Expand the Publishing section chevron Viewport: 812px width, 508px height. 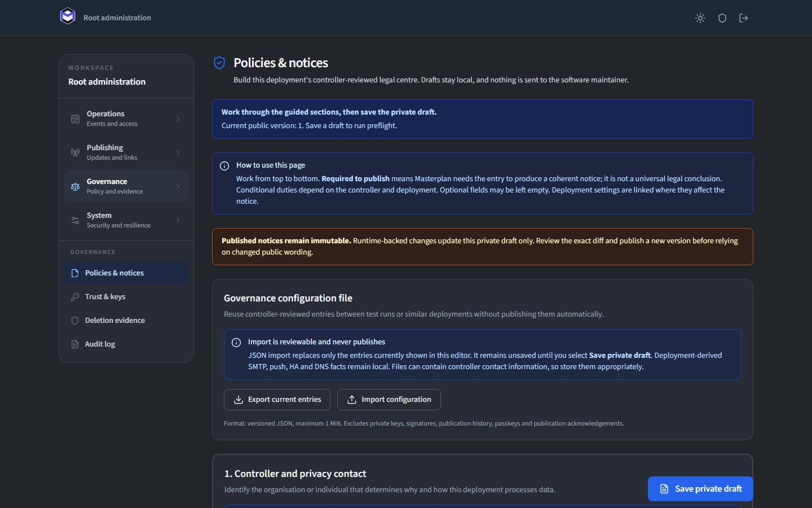(x=178, y=152)
